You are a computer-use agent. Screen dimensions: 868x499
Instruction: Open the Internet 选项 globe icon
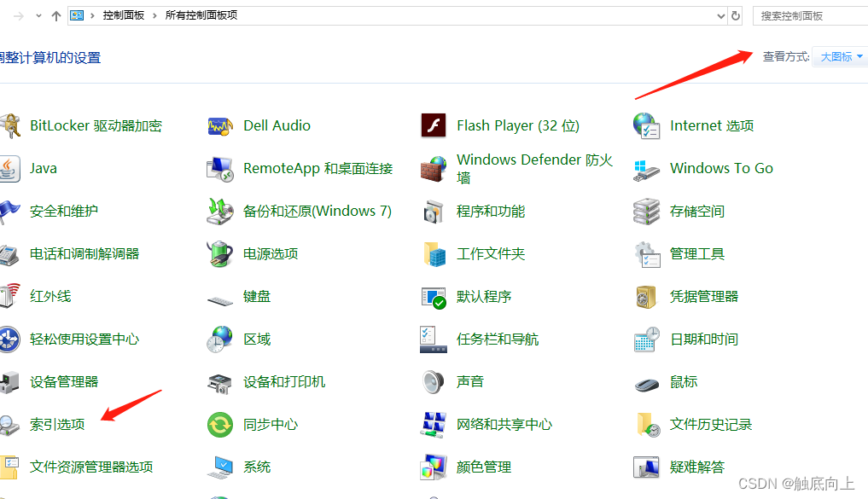pyautogui.click(x=647, y=126)
